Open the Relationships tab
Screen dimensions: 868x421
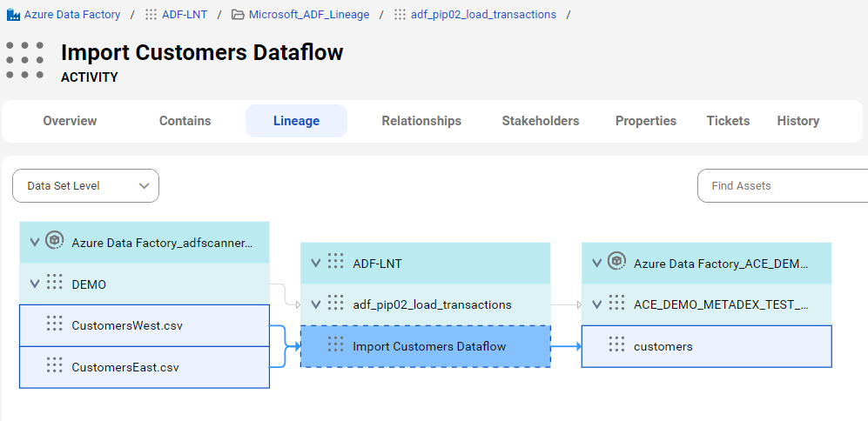pyautogui.click(x=421, y=121)
